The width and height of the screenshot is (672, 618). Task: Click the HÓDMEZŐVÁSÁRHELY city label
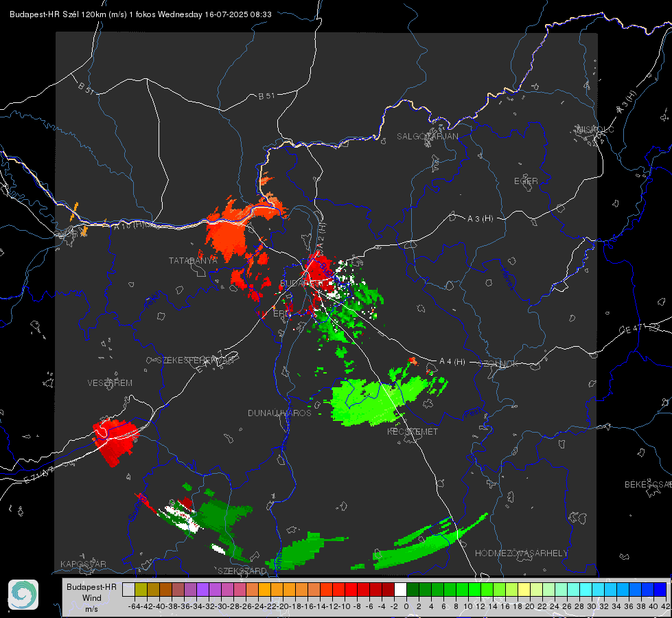(x=522, y=553)
